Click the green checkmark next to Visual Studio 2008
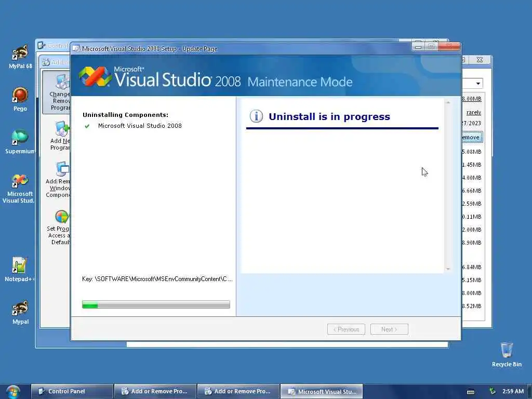532x399 pixels. click(x=87, y=126)
